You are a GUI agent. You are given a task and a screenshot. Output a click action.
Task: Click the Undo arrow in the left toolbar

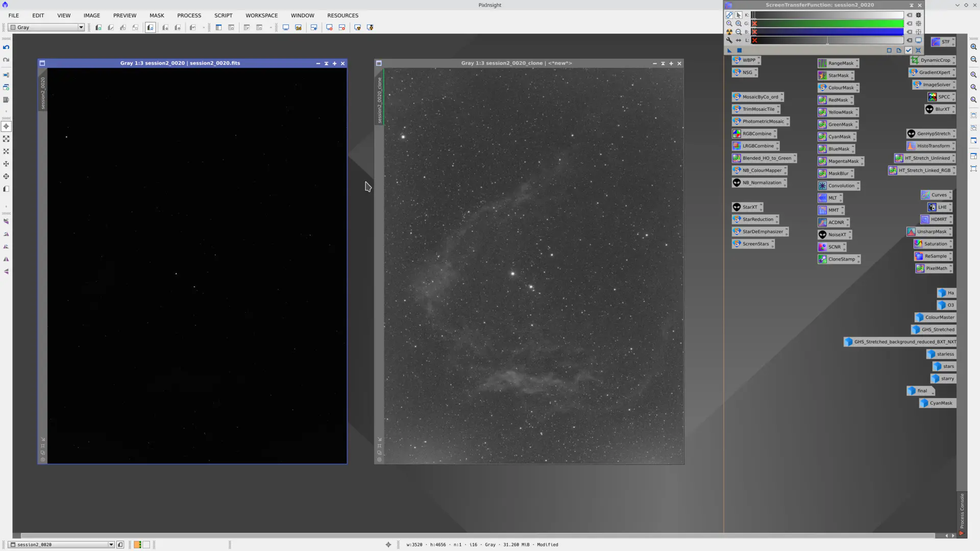(6, 47)
